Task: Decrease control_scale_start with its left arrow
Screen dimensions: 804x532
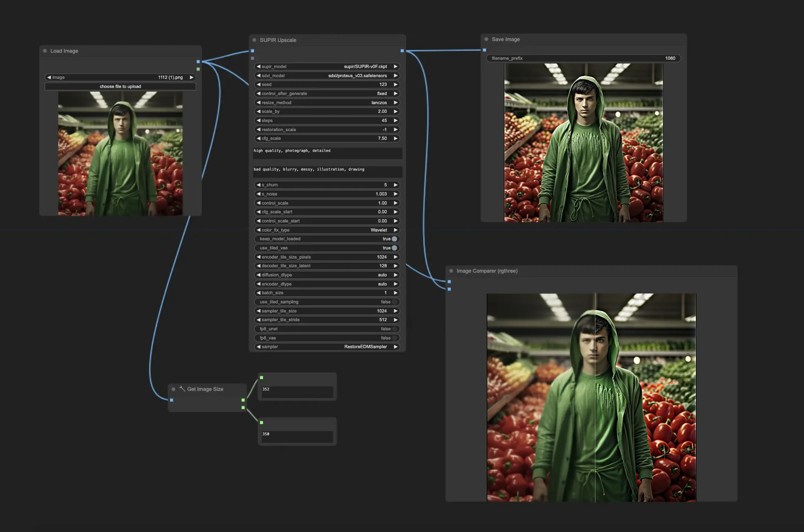Action: [x=258, y=221]
